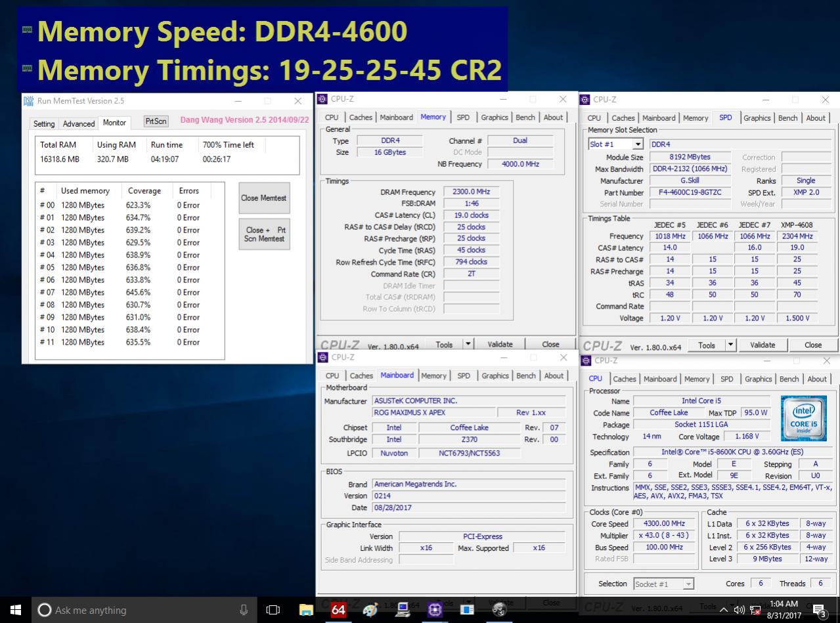
Task: Expand Tools dropdown arrow in CPU-Z Memory window
Action: 468,344
